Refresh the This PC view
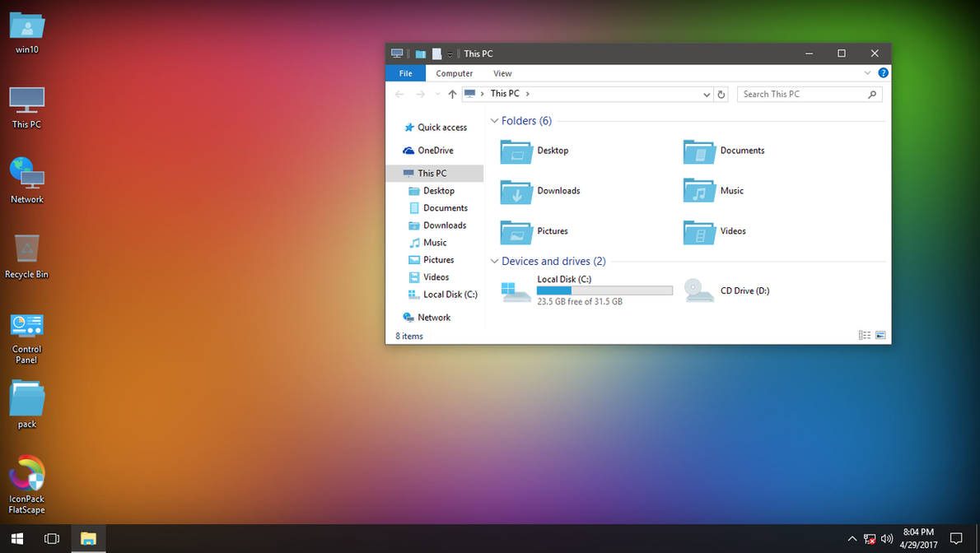This screenshot has width=980, height=553. (x=721, y=95)
